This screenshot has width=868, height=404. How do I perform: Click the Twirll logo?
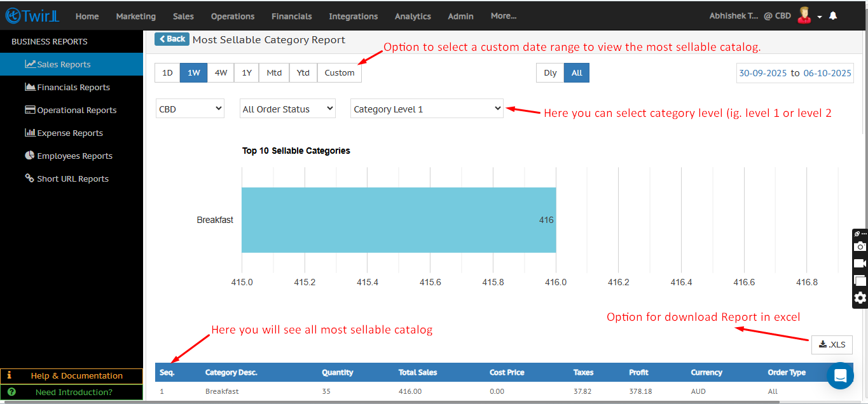[32, 16]
